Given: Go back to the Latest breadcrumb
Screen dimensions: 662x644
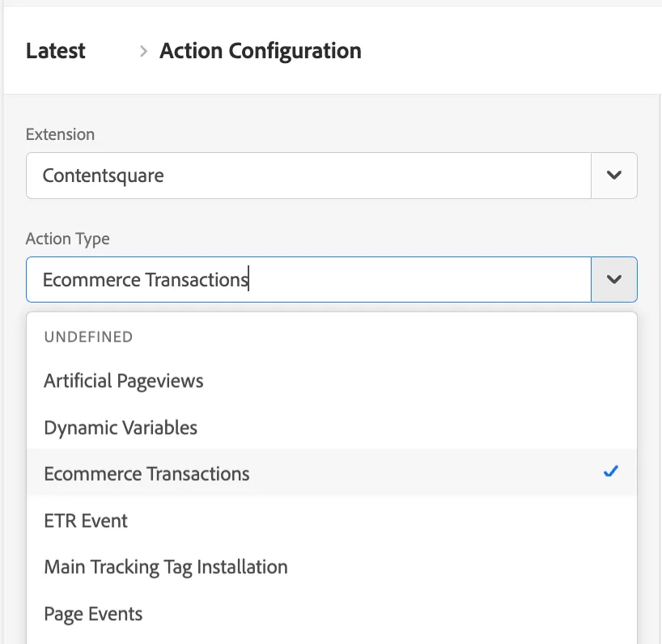Looking at the screenshot, I should click(x=56, y=51).
